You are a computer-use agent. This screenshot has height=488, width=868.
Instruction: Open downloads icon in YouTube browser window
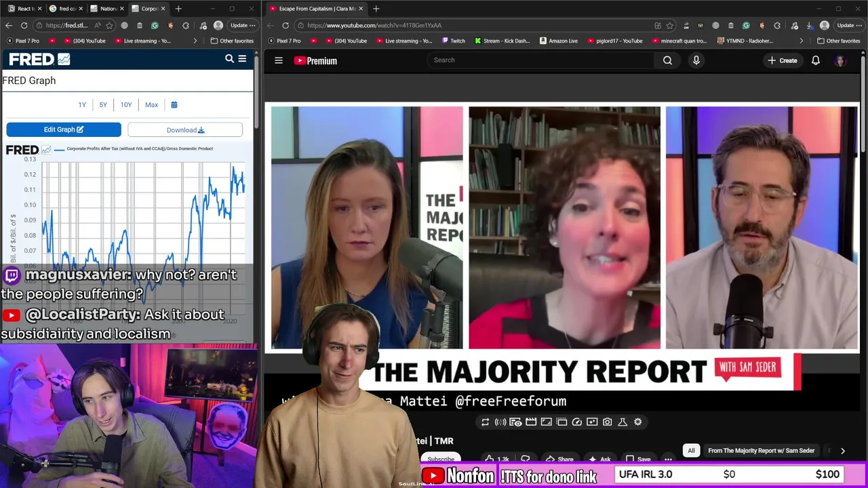tap(810, 25)
